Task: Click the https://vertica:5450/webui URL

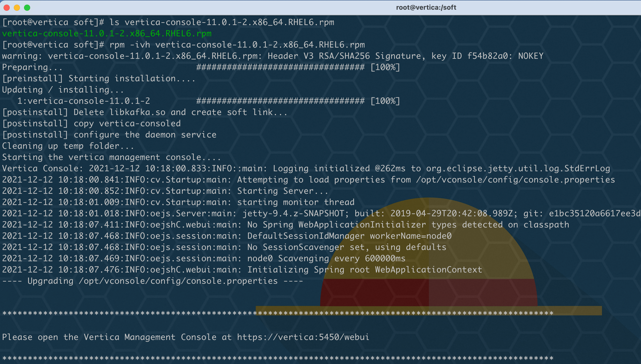Action: 303,337
